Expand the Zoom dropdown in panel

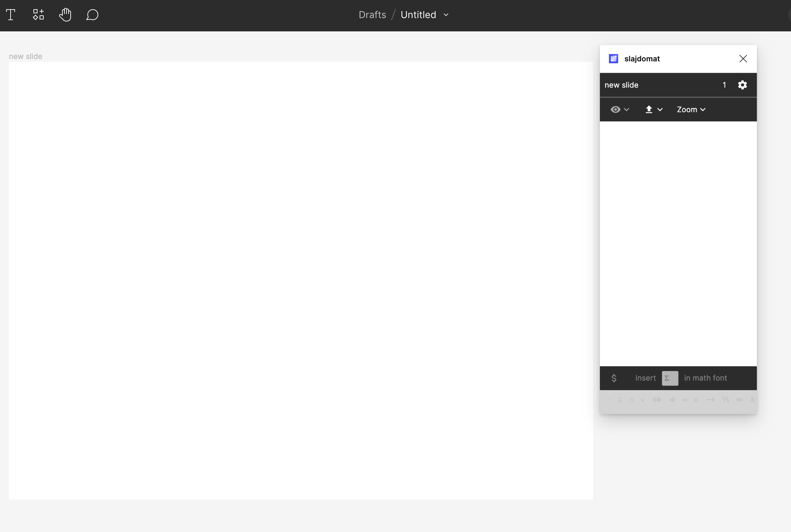pos(691,109)
